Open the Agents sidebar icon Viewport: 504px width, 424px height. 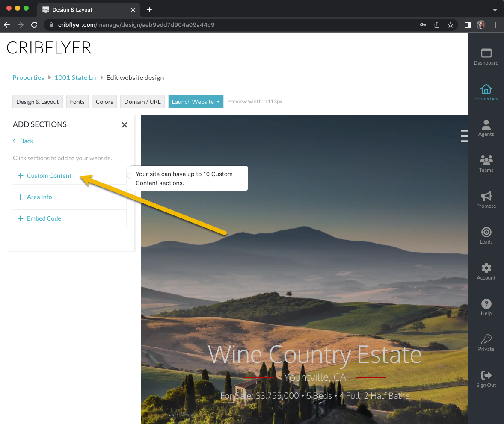486,128
